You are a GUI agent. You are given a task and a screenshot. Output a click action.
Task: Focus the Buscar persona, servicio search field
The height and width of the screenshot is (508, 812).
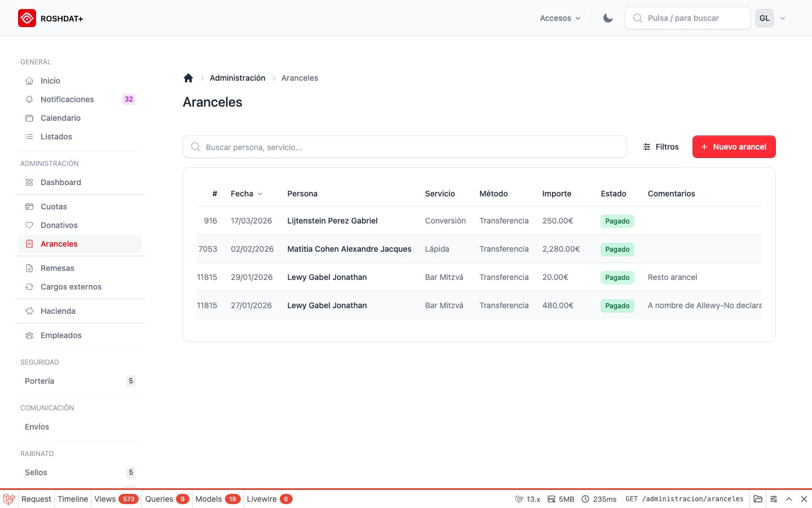[x=404, y=147]
